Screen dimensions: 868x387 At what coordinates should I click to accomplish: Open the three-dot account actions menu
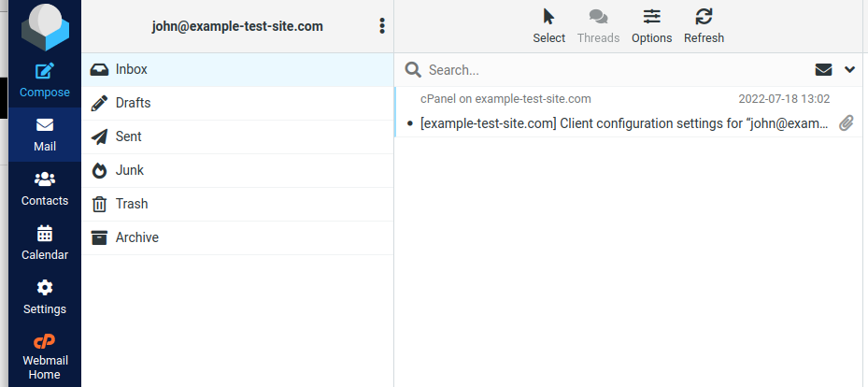(382, 26)
